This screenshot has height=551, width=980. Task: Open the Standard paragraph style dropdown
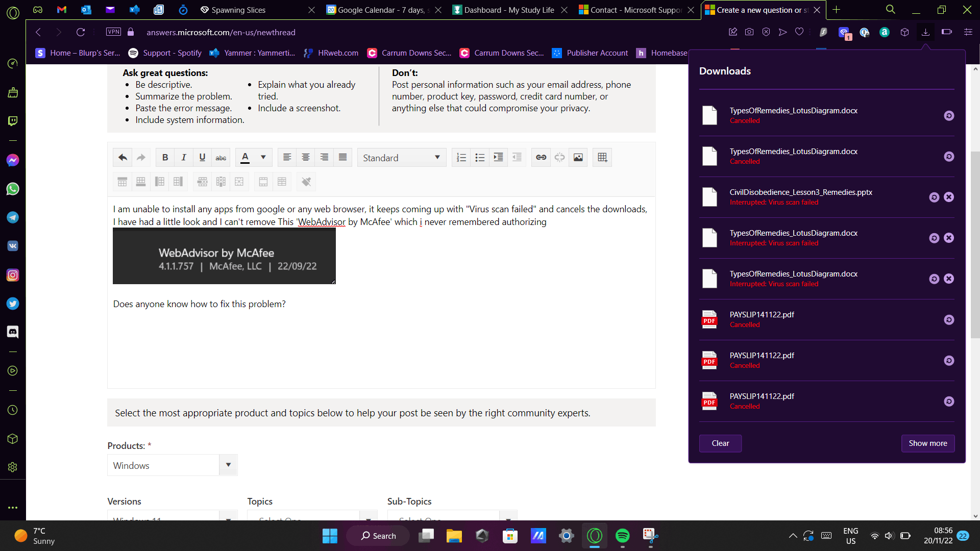(401, 158)
